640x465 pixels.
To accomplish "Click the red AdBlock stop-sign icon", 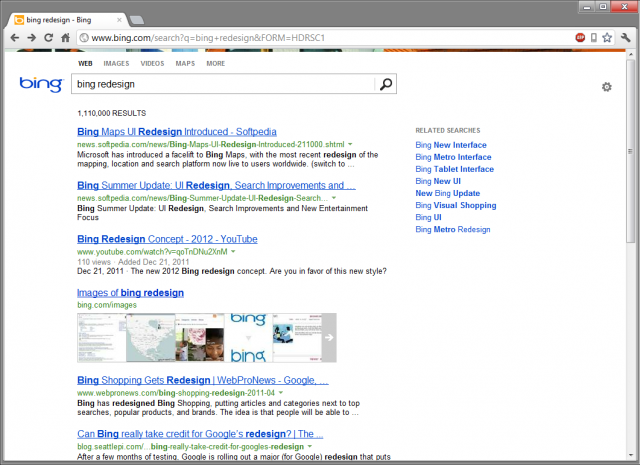I will point(580,38).
